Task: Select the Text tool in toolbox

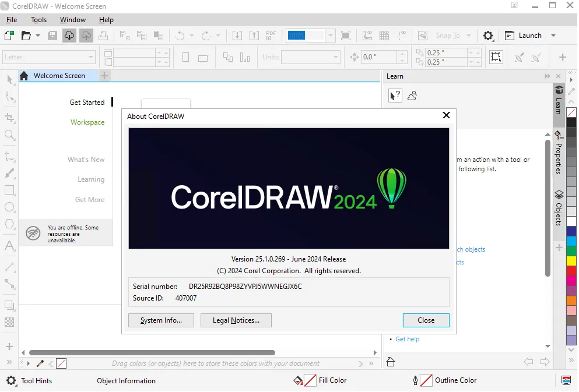Action: (9, 245)
